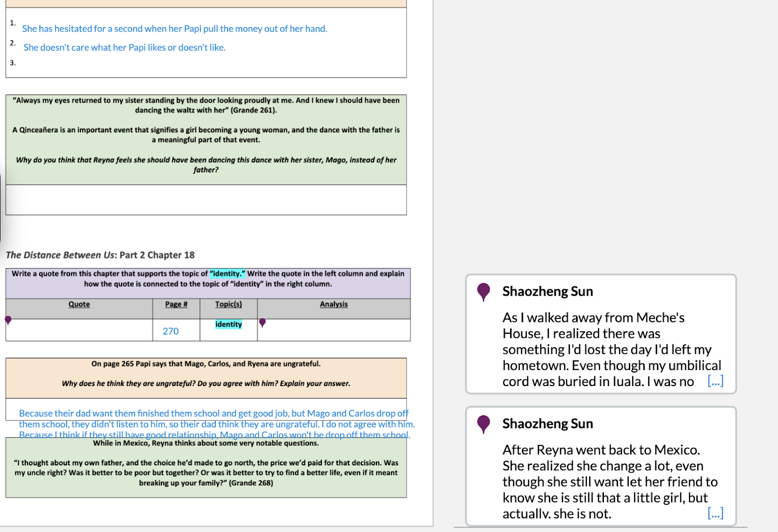Open the comment beginning 'As I walked away'
The height and width of the screenshot is (532, 778).
coord(601,334)
